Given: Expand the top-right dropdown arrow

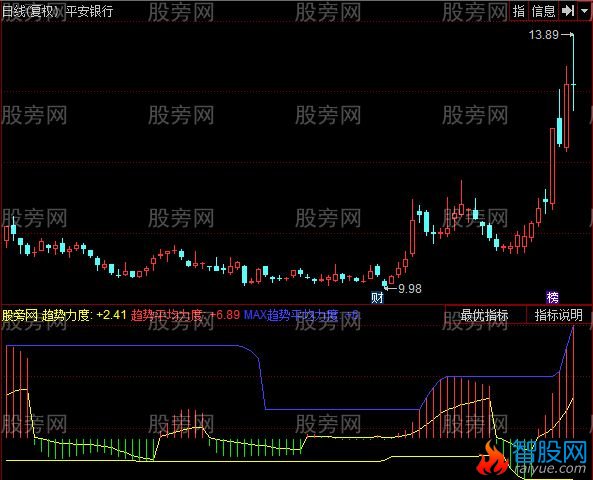Looking at the screenshot, I should pyautogui.click(x=584, y=11).
